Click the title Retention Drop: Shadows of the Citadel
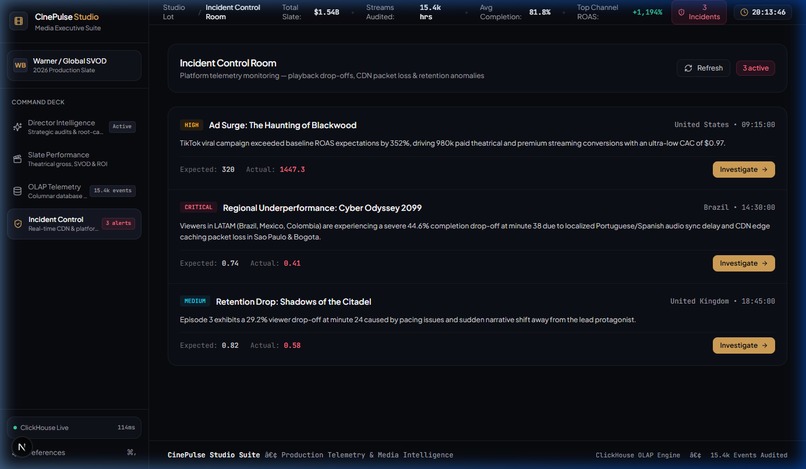 (293, 301)
